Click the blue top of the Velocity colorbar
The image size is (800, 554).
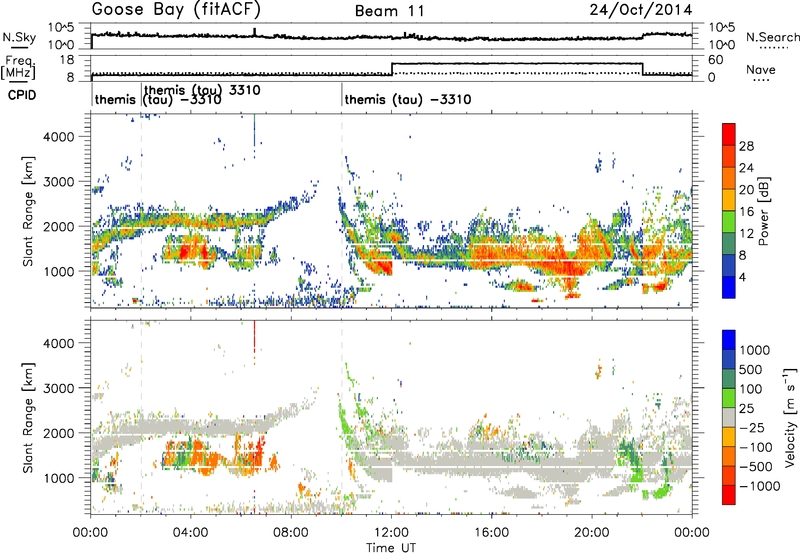729,340
